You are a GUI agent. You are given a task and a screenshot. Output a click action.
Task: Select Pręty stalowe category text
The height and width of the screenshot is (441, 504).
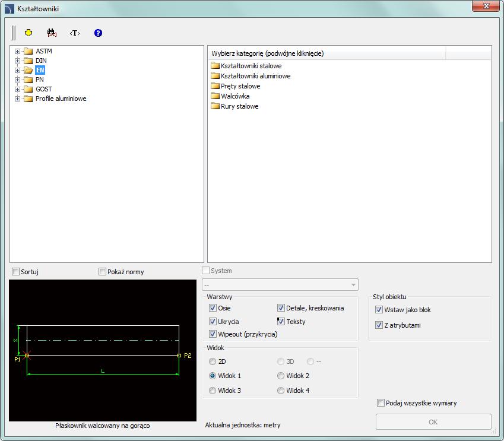[x=240, y=86]
